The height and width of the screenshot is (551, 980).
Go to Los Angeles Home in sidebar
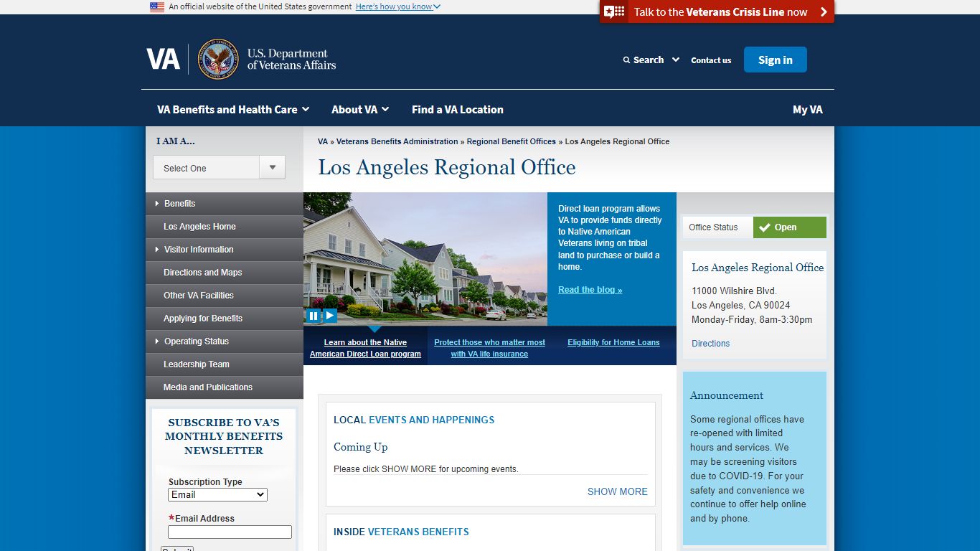225,227
